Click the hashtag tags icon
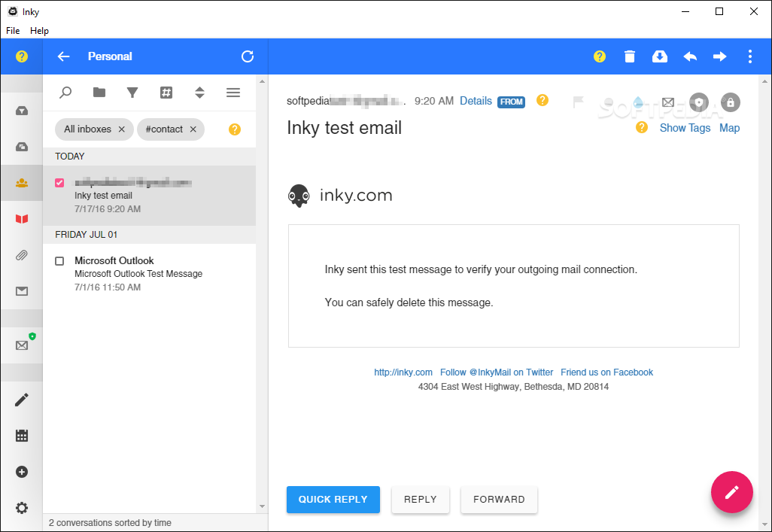 point(166,93)
